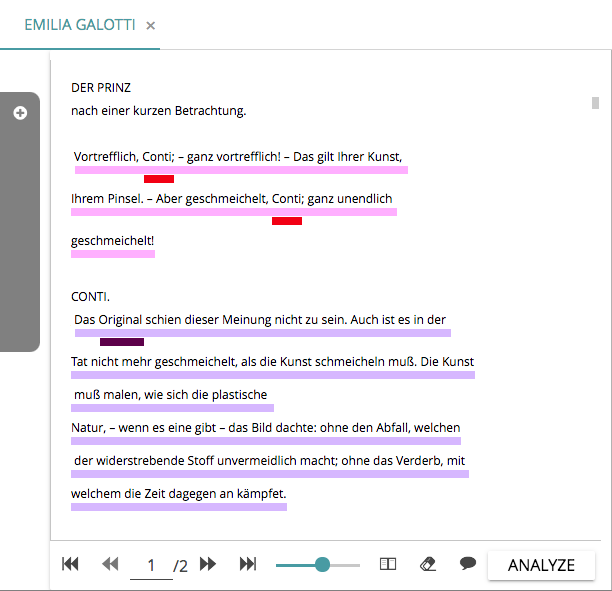612x591 pixels.
Task: Click the line 'Vortrefflich, Conti; – ganz vortrefflich!'
Action: point(238,157)
